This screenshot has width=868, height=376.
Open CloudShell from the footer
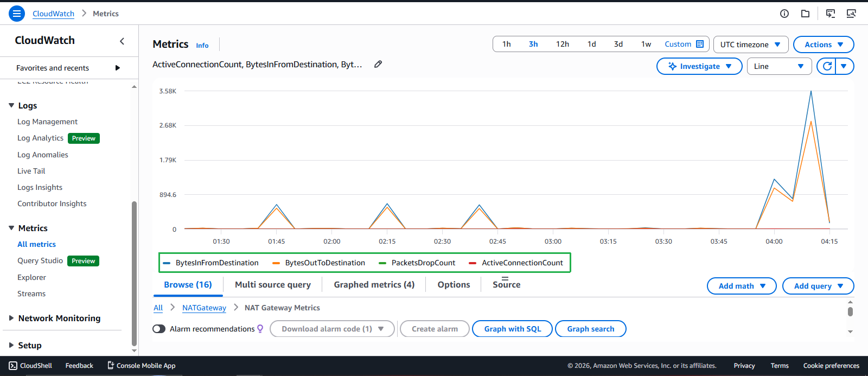click(x=31, y=366)
